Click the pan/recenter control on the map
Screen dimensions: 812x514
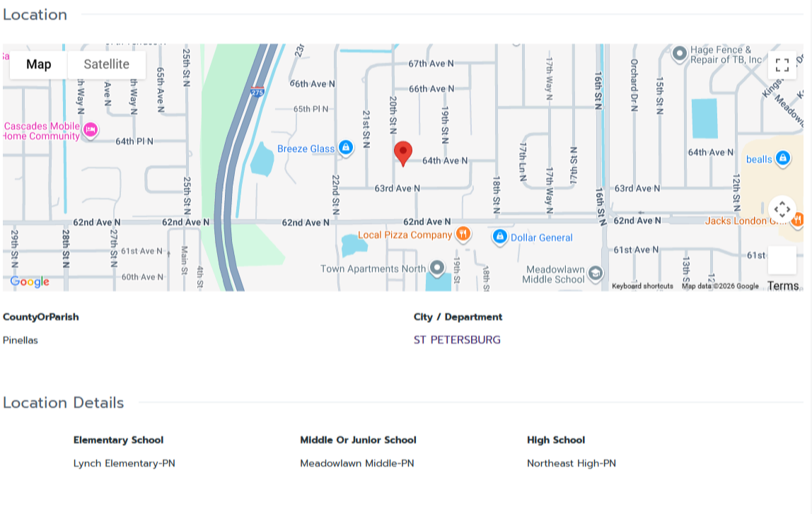click(x=781, y=209)
